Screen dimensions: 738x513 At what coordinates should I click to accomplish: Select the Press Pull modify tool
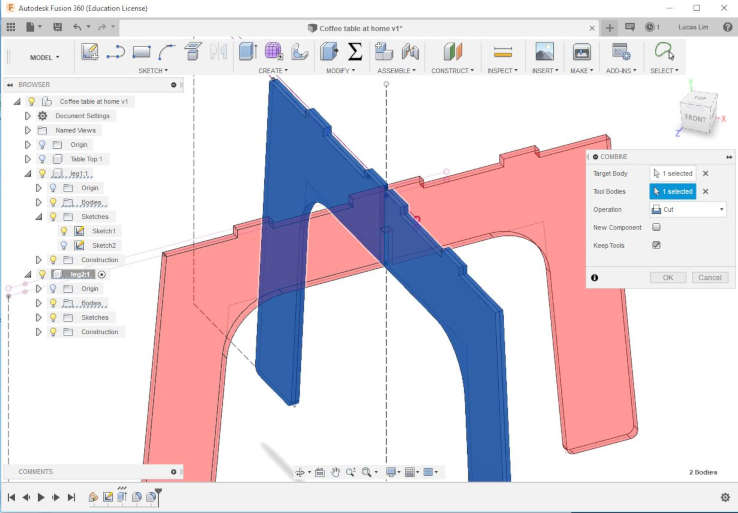(x=329, y=51)
